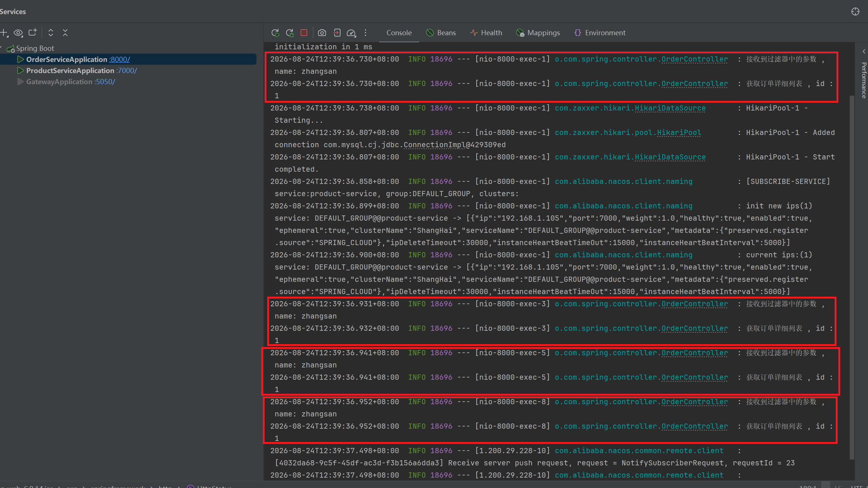Image resolution: width=868 pixels, height=488 pixels.
Task: Click the Spring Boot leaf icon
Action: pyautogui.click(x=11, y=49)
